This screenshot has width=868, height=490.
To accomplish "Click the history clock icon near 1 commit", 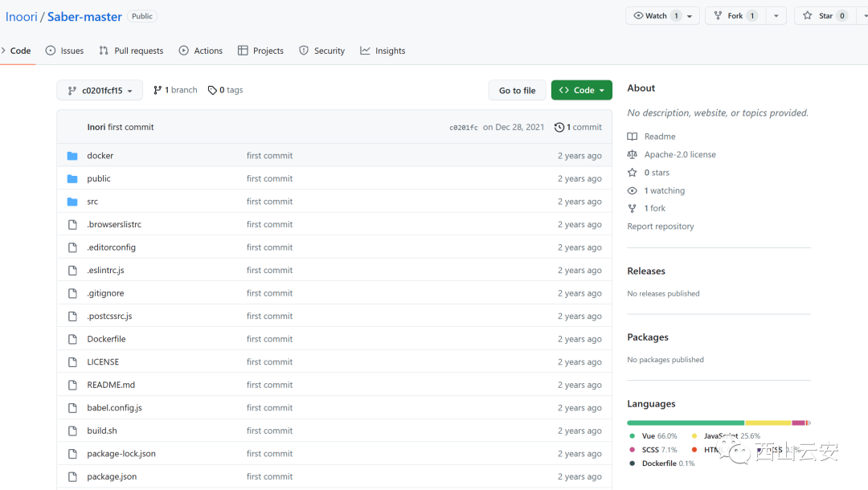I will click(x=559, y=127).
